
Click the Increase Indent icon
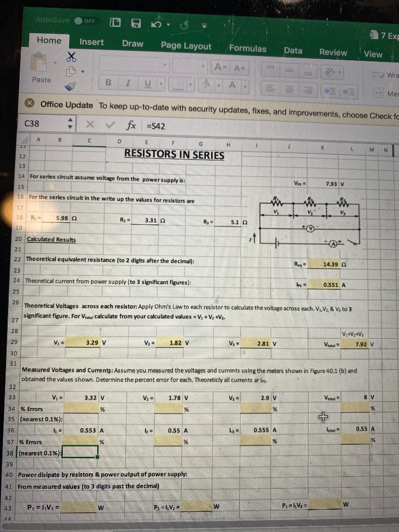348,91
